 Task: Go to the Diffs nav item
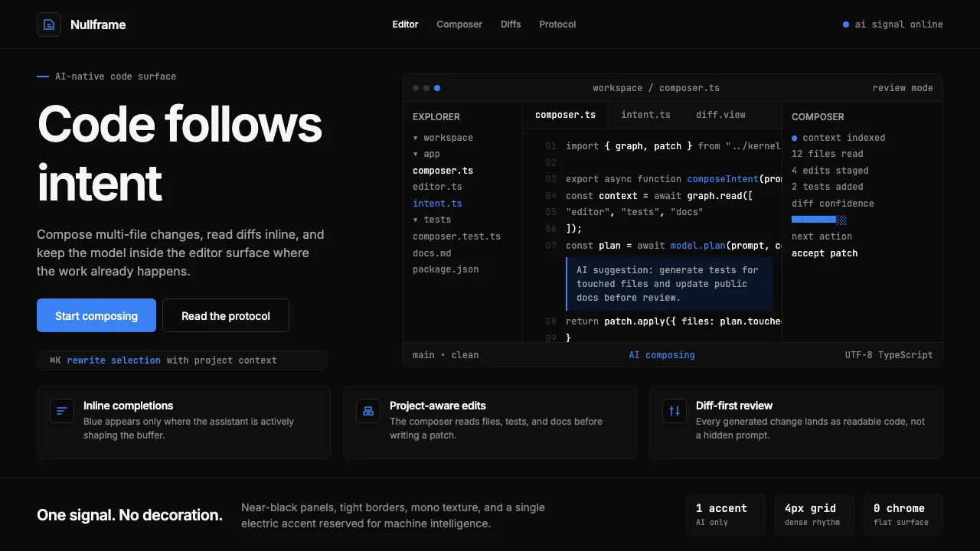(511, 24)
